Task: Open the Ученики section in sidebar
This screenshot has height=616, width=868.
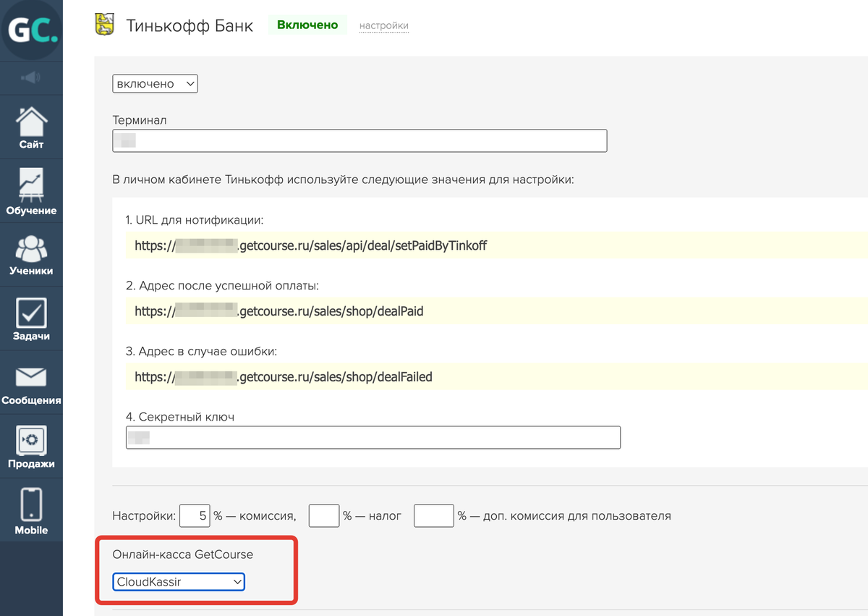Action: [31, 256]
